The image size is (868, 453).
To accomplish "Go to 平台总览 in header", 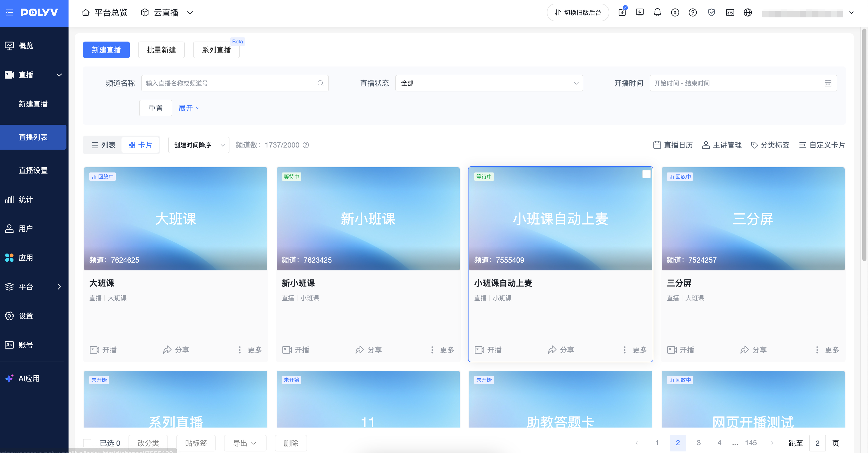I will [104, 12].
